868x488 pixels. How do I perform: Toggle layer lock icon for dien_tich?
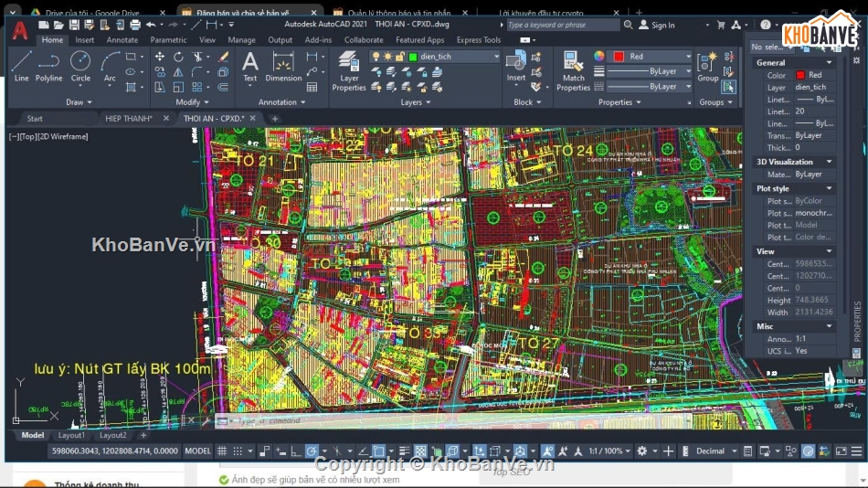(x=399, y=57)
